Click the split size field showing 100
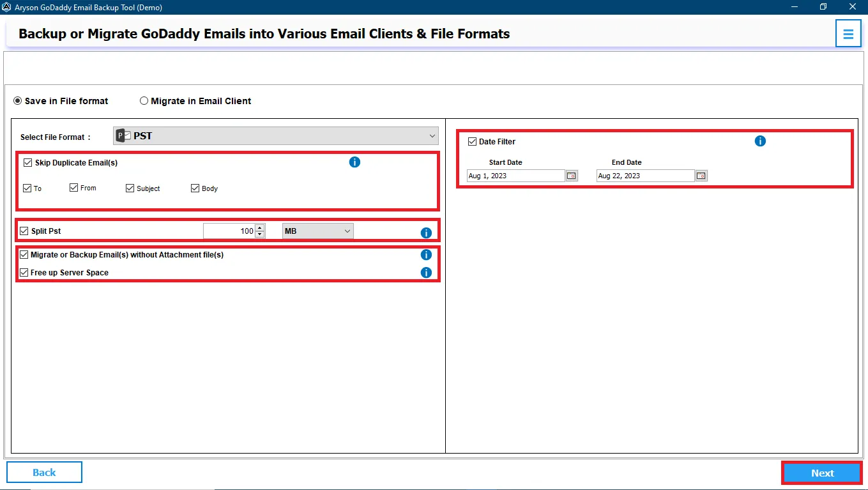This screenshot has width=868, height=490. pos(229,231)
